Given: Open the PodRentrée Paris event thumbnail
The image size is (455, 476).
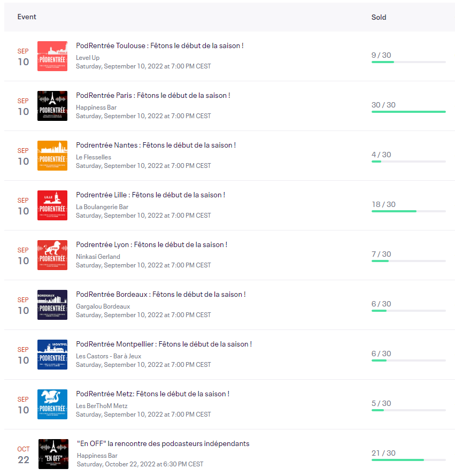Looking at the screenshot, I should coord(52,106).
